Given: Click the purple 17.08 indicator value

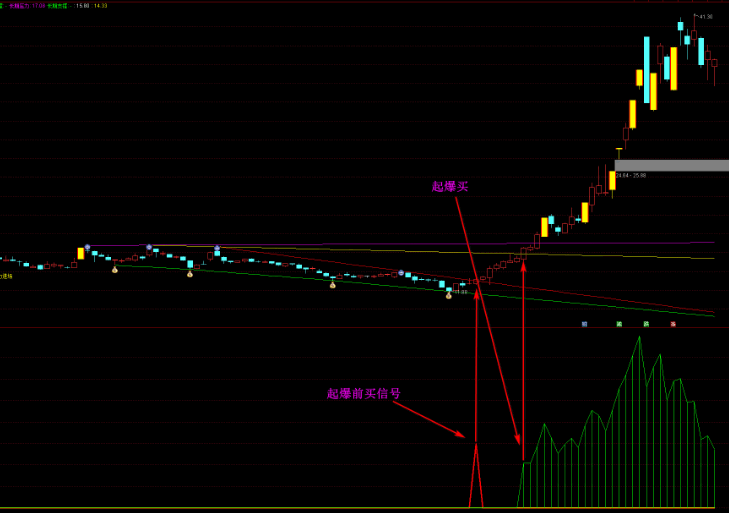Looking at the screenshot, I should (39, 6).
